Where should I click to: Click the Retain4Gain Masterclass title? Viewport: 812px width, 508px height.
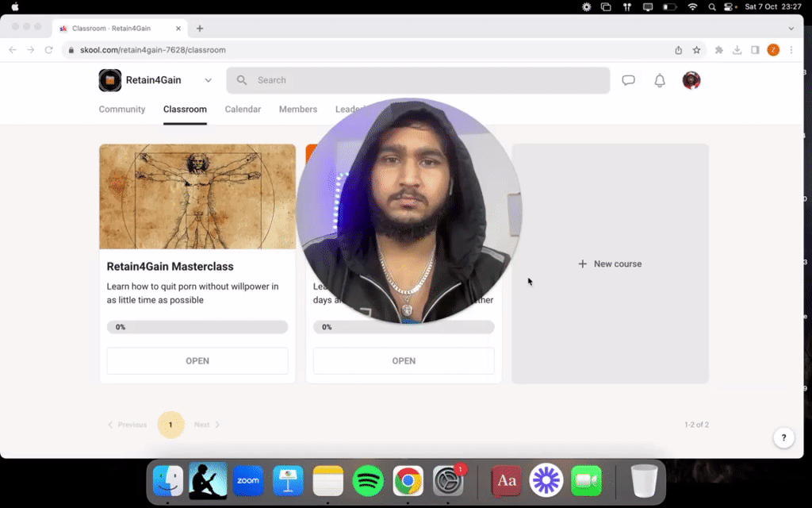pyautogui.click(x=170, y=267)
